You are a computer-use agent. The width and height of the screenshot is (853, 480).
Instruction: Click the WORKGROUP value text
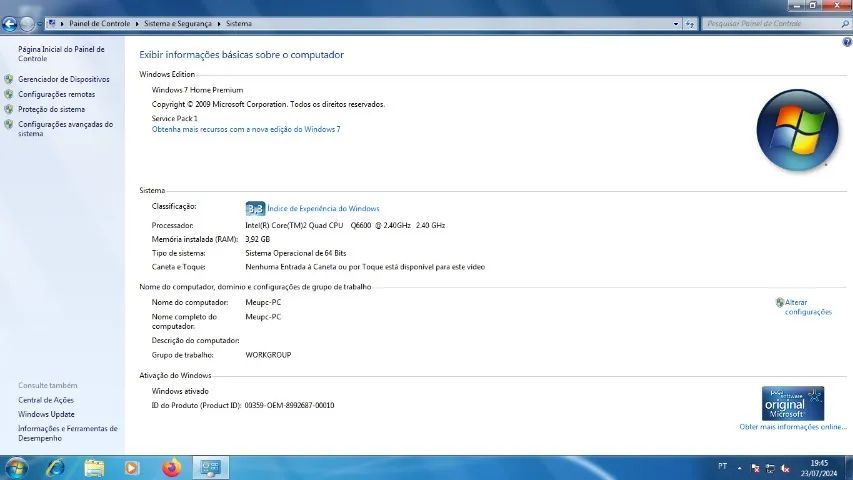268,355
